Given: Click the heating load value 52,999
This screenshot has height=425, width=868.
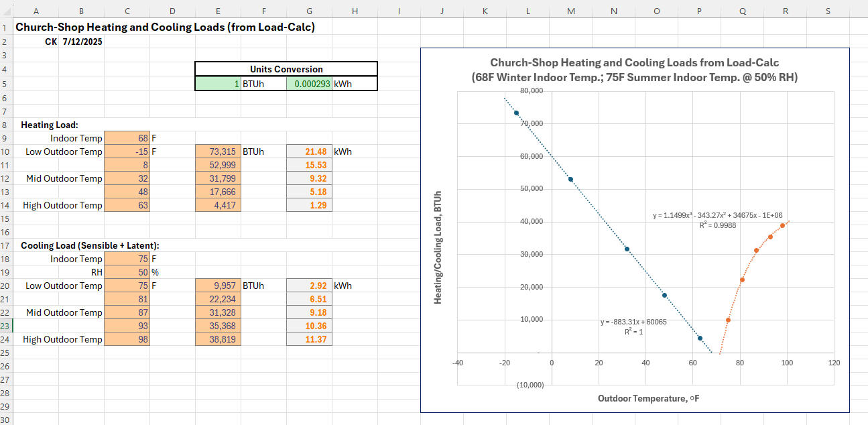Looking at the screenshot, I should click(219, 165).
